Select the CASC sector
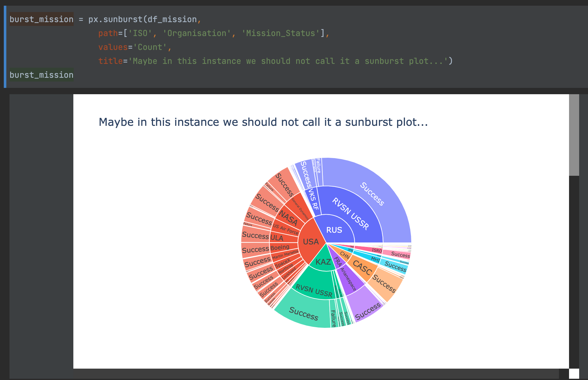This screenshot has width=588, height=380. coord(362,268)
